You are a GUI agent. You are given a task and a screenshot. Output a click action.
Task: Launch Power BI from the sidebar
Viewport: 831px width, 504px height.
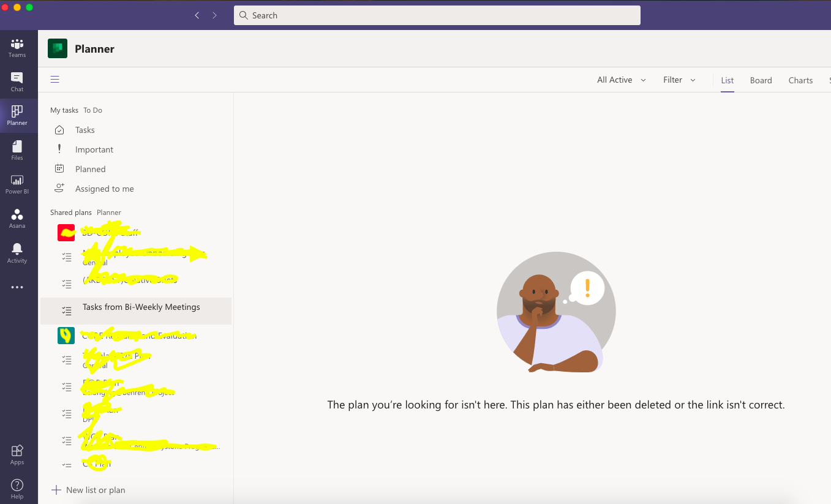coord(17,184)
